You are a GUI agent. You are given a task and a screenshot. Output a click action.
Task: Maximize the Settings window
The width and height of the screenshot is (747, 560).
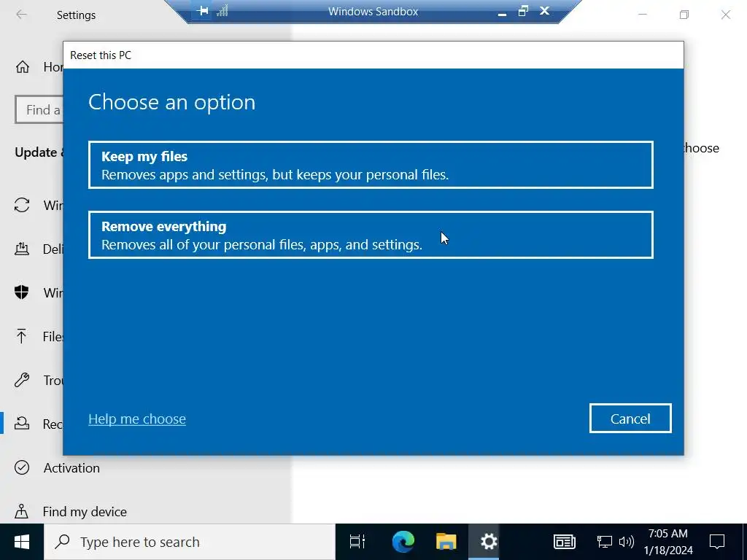[x=684, y=15]
